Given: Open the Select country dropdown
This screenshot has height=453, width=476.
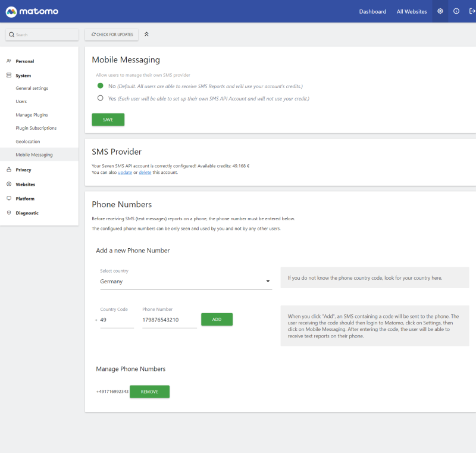Looking at the screenshot, I should (x=186, y=281).
